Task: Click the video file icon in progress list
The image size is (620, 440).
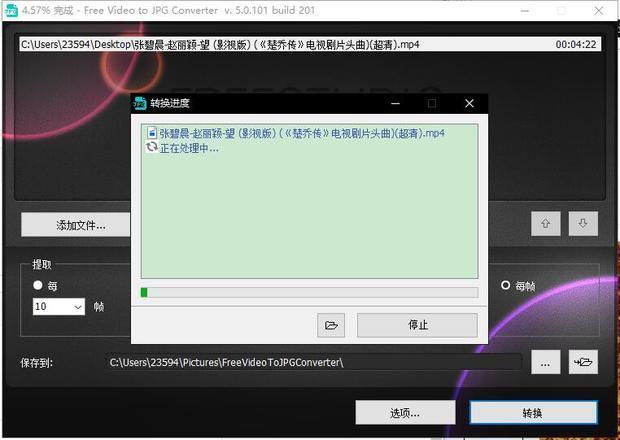Action: (152, 132)
